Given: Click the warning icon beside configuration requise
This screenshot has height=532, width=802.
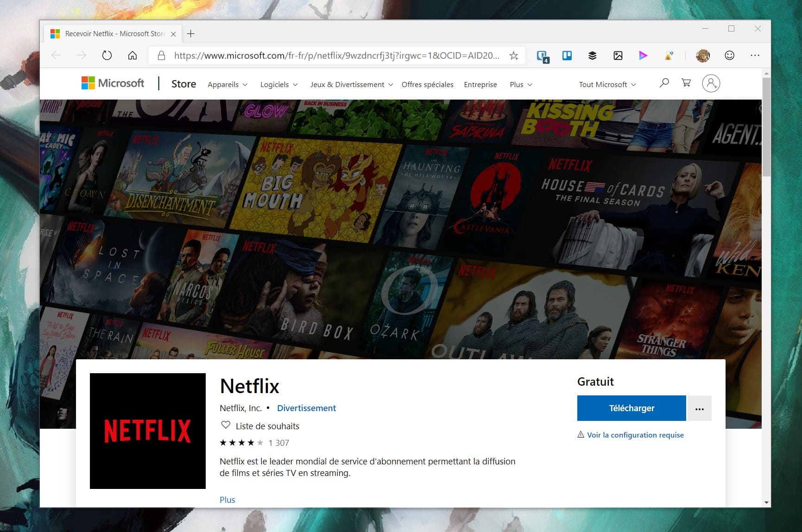Looking at the screenshot, I should click(x=581, y=435).
